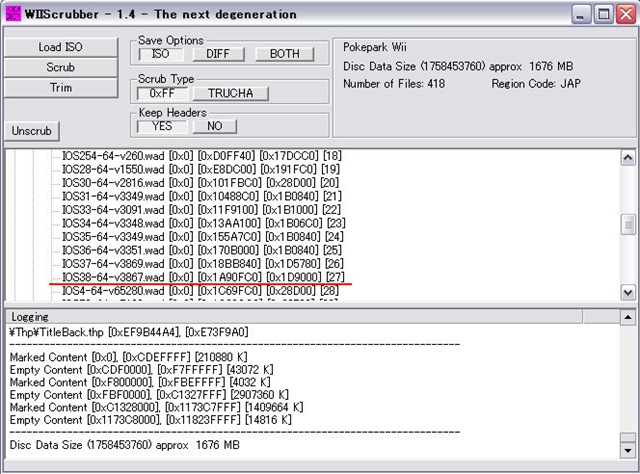Click the Logging column header
Viewport: 640px width, 474px height.
click(x=294, y=317)
